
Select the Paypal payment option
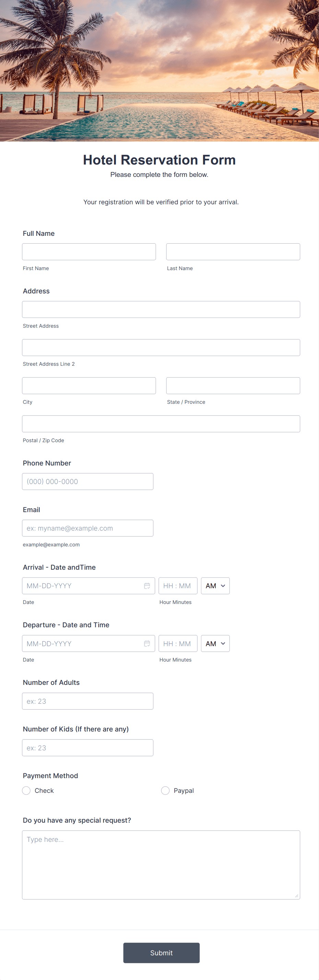(x=165, y=790)
